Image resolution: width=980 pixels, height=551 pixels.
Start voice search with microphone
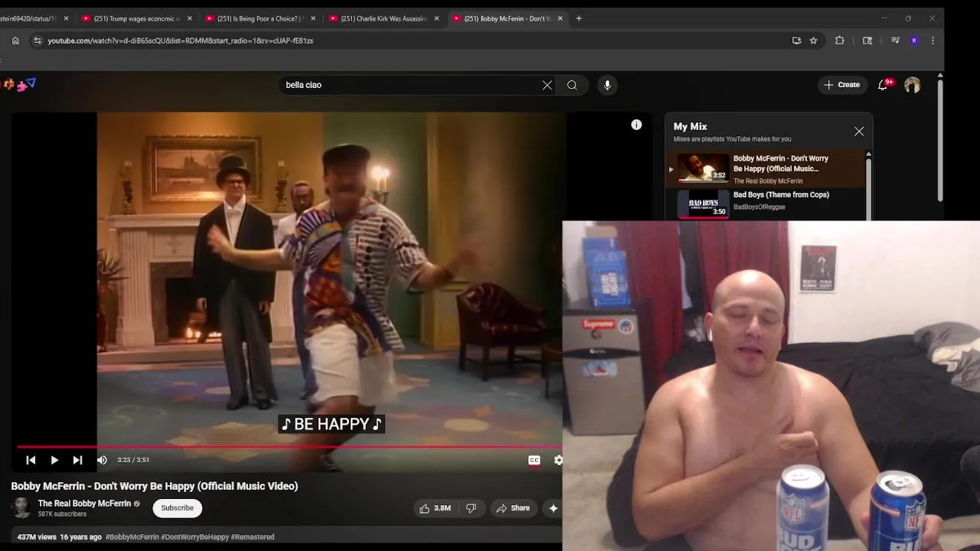point(607,85)
